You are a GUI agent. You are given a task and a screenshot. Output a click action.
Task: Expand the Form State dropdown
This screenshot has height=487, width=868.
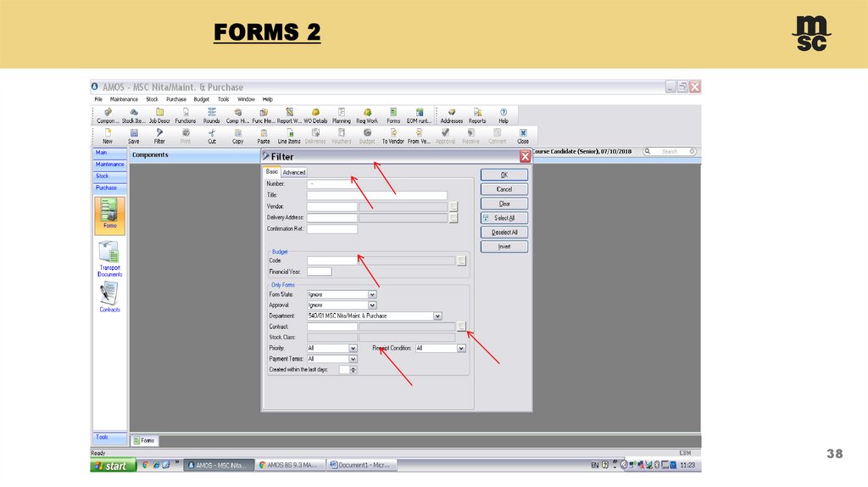pyautogui.click(x=372, y=294)
